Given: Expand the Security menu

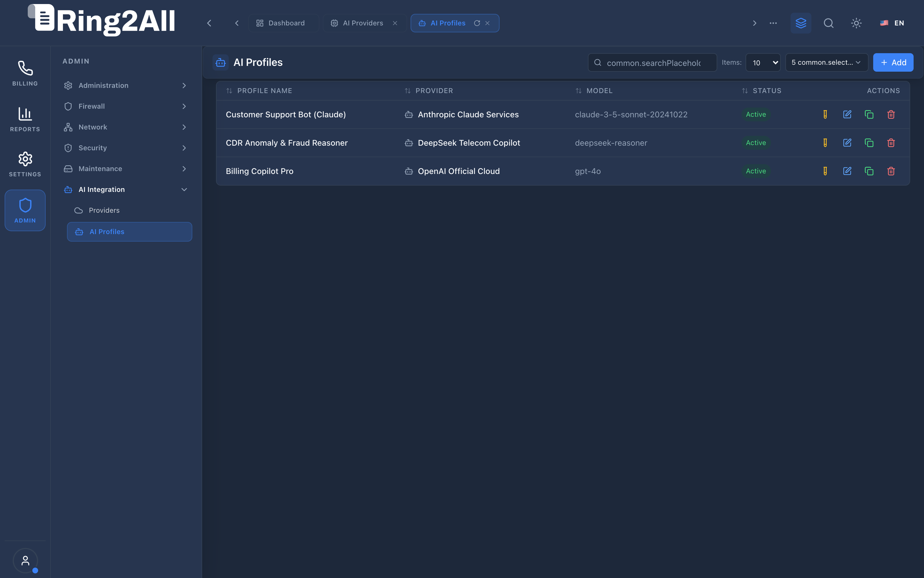Looking at the screenshot, I should (126, 148).
